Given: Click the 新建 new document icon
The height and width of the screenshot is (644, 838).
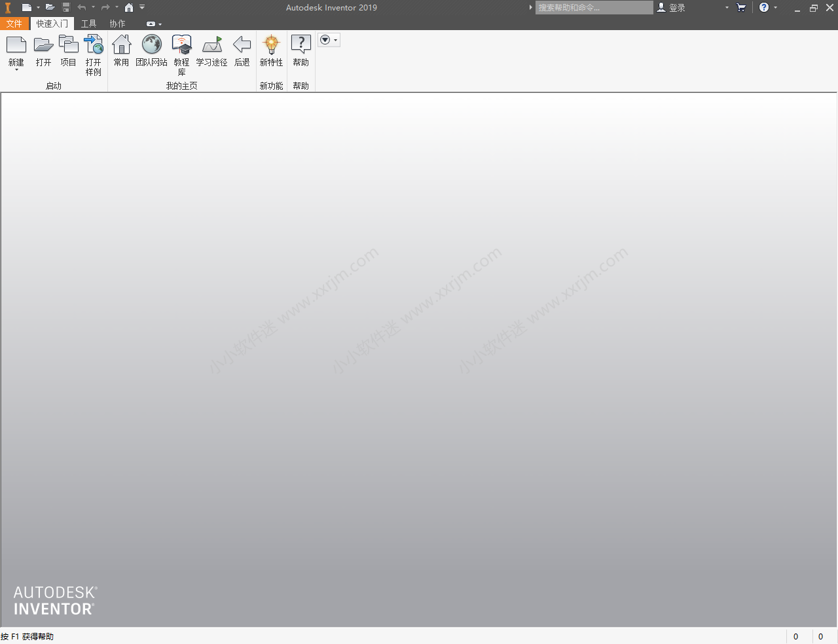Looking at the screenshot, I should click(16, 45).
